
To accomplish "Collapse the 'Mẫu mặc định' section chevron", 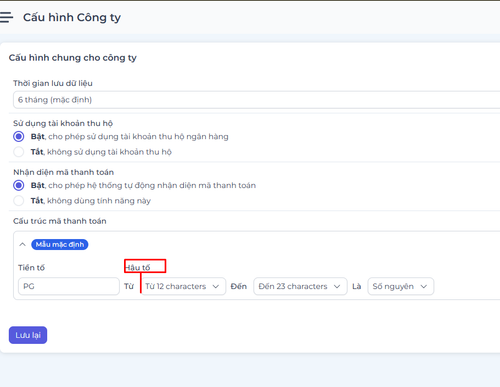I will click(22, 244).
